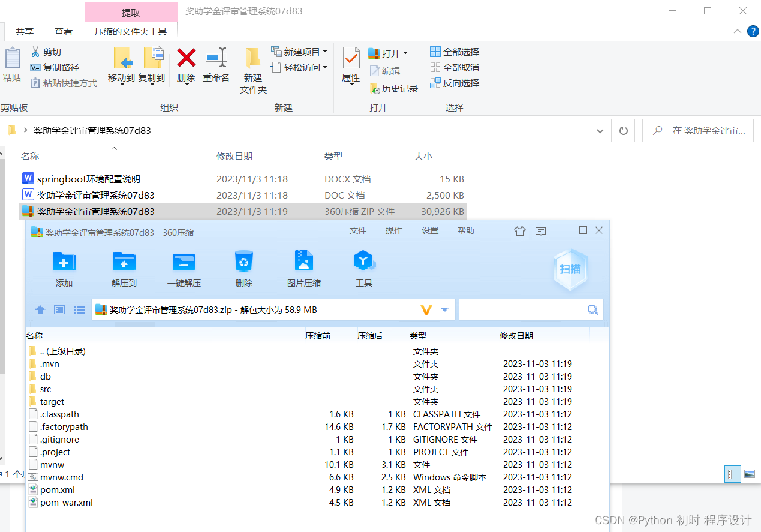761x532 pixels.
Task: Click the 剪切 scissors icon
Action: [35, 52]
